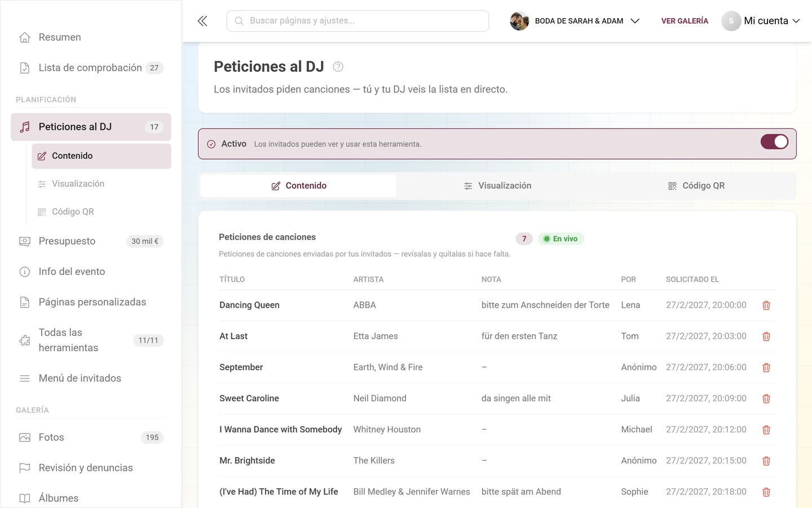The height and width of the screenshot is (508, 812).
Task: Click the En vivo status badge
Action: click(561, 239)
